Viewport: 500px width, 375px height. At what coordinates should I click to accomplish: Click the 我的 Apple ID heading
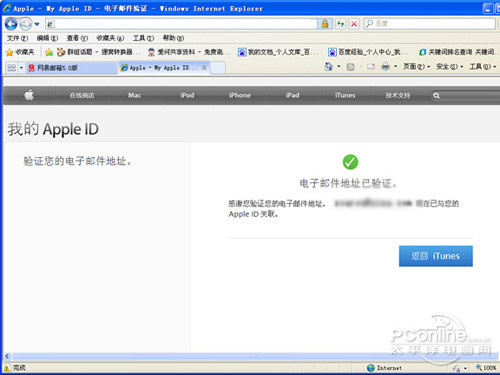click(x=53, y=129)
